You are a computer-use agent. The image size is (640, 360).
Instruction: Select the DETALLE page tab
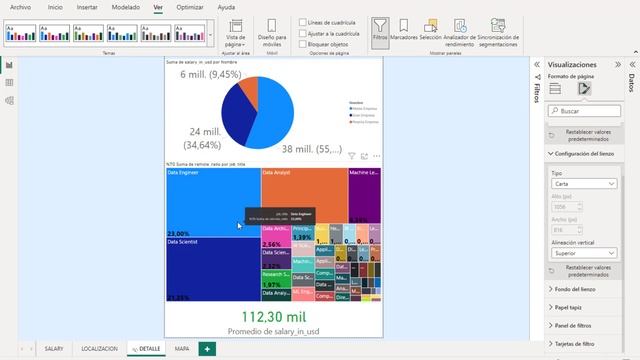pos(147,349)
